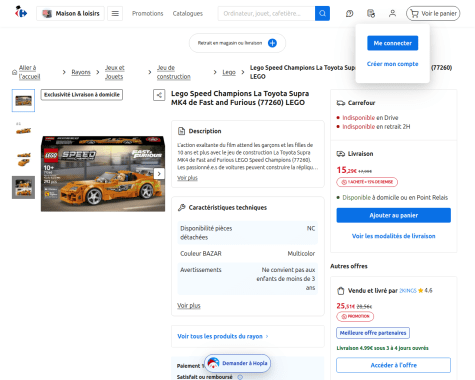Open the shopping list icon
Viewport: 475px width, 380px height.
point(371,13)
